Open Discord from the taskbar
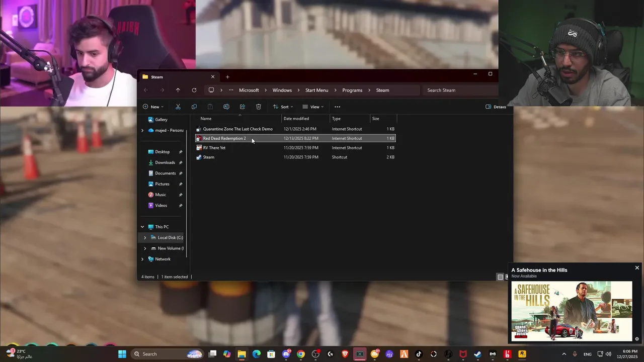This screenshot has width=644, height=362. point(286,354)
